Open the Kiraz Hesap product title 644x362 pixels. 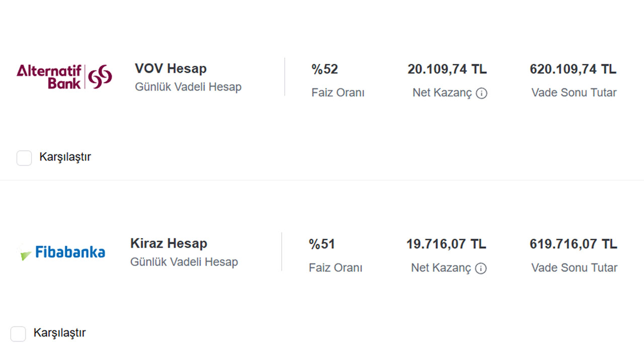click(169, 243)
